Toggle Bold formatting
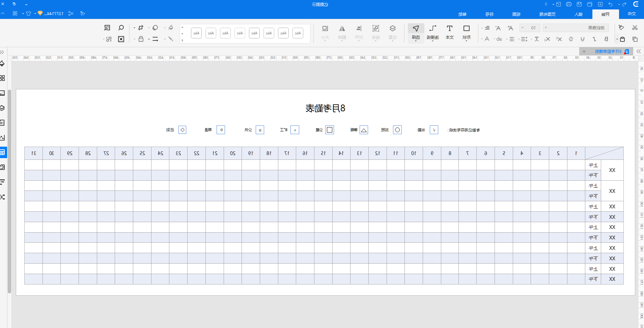Screen dimensions: 644x328 click(x=606, y=39)
